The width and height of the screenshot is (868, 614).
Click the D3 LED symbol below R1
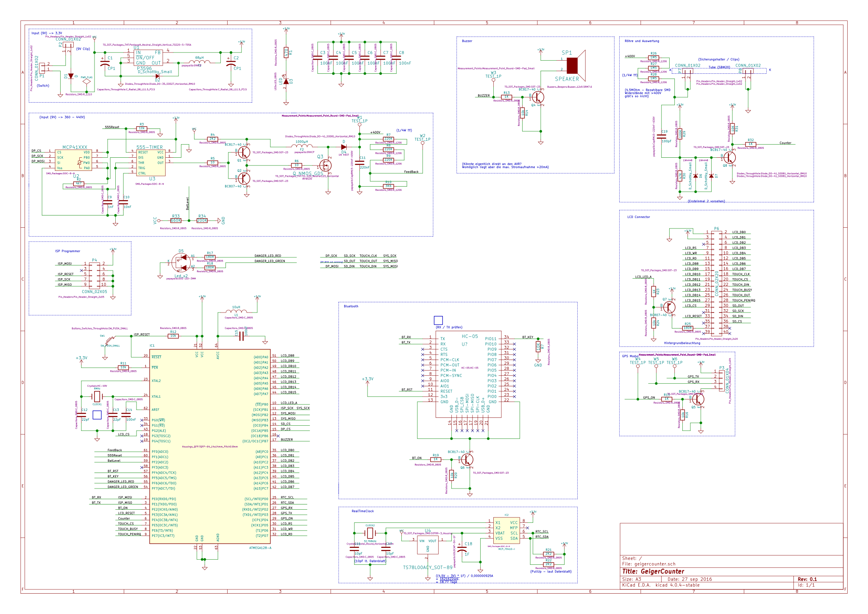286,81
